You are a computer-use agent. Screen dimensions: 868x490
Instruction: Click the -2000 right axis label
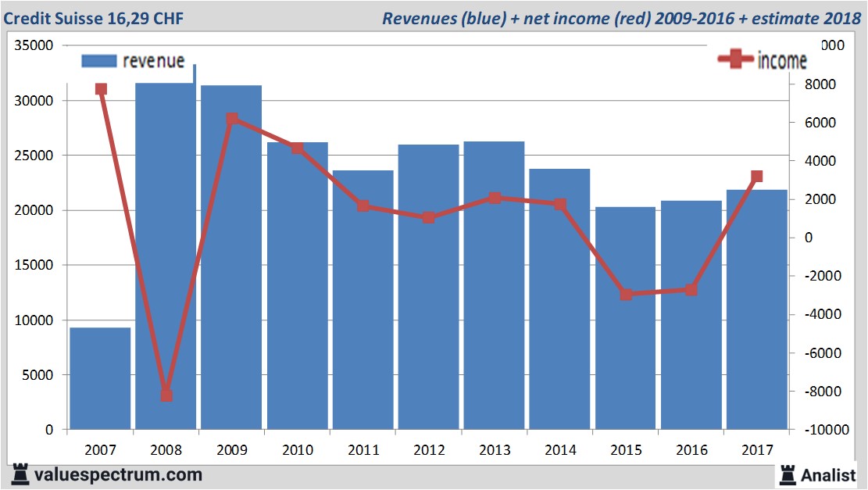point(822,276)
